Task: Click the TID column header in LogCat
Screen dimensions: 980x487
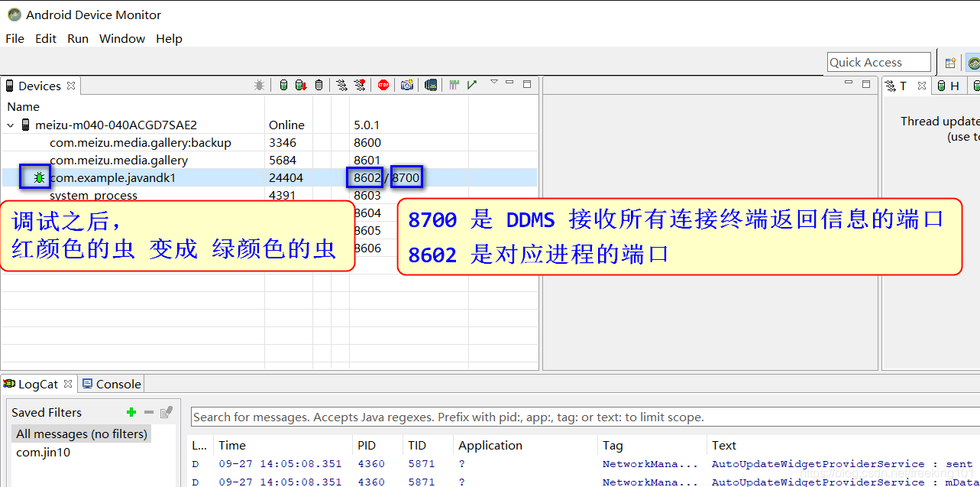Action: (417, 445)
